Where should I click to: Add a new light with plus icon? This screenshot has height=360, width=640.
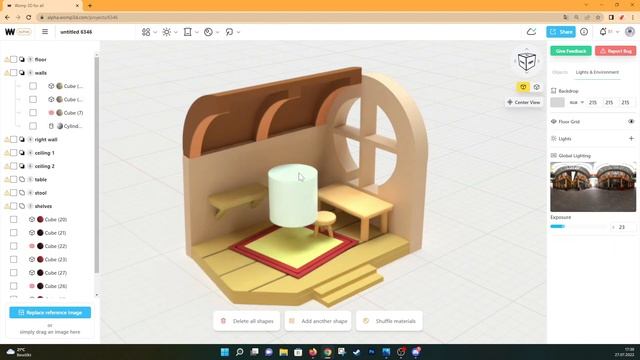click(x=631, y=139)
